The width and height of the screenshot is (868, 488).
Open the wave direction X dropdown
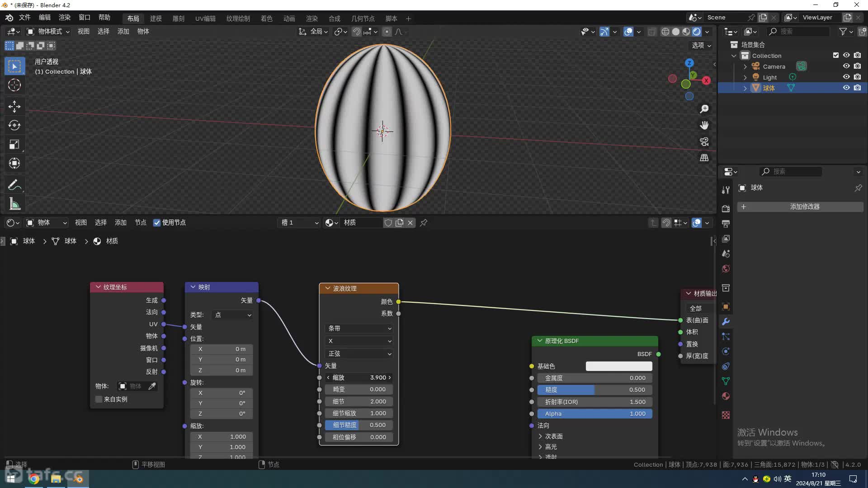point(359,341)
